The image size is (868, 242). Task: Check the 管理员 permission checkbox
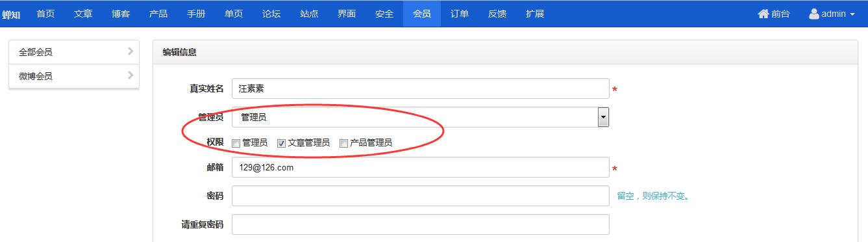pyautogui.click(x=236, y=143)
